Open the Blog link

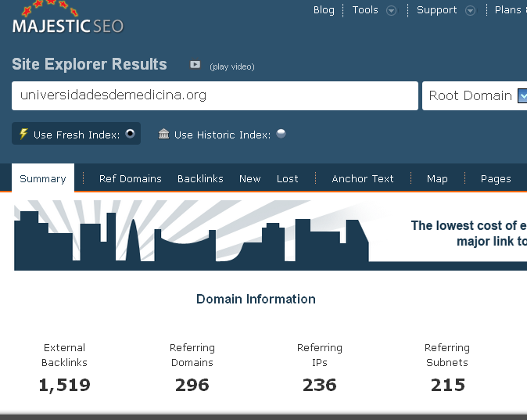pyautogui.click(x=324, y=10)
